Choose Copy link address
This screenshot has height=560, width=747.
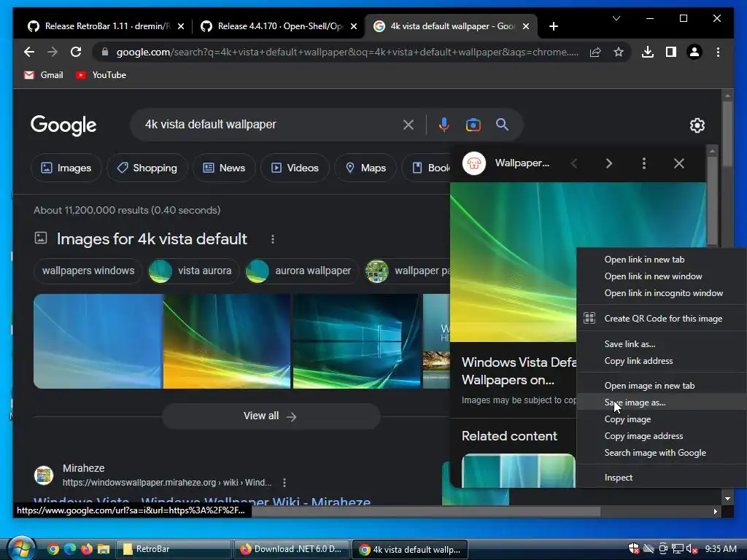(662, 360)
